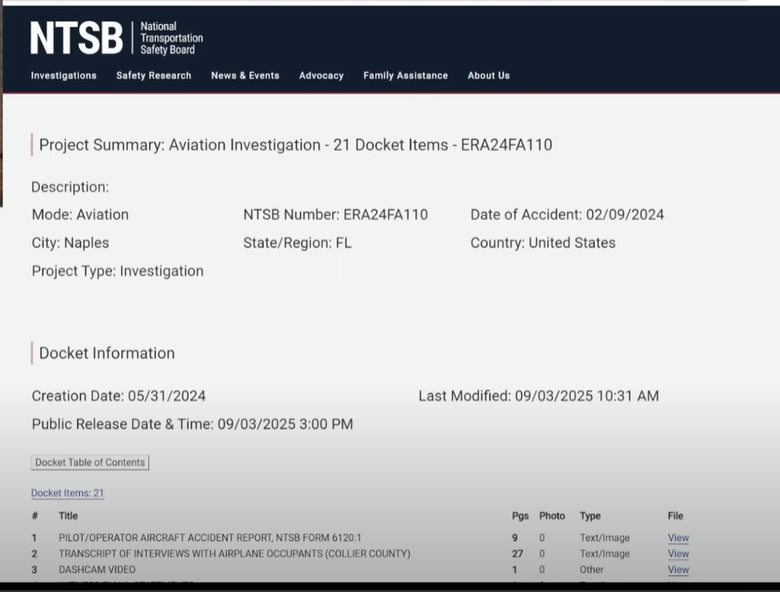Click the NTSB logo in the header
This screenshot has height=592, width=780.
[x=116, y=38]
